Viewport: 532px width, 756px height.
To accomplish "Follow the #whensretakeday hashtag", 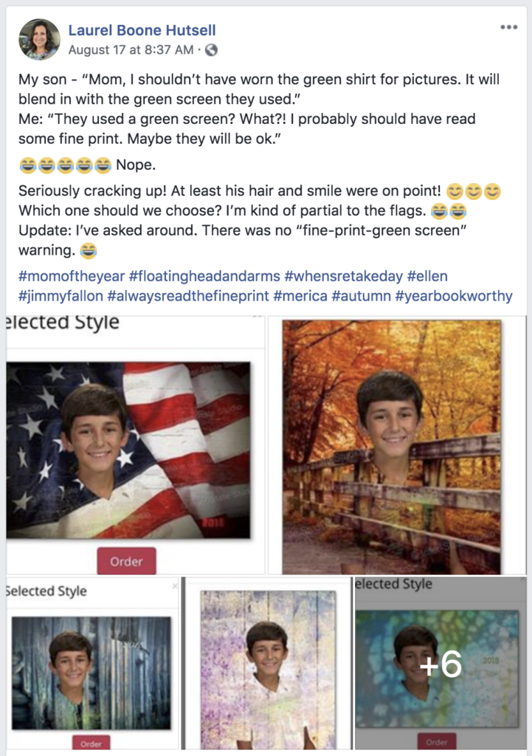I will (x=344, y=276).
